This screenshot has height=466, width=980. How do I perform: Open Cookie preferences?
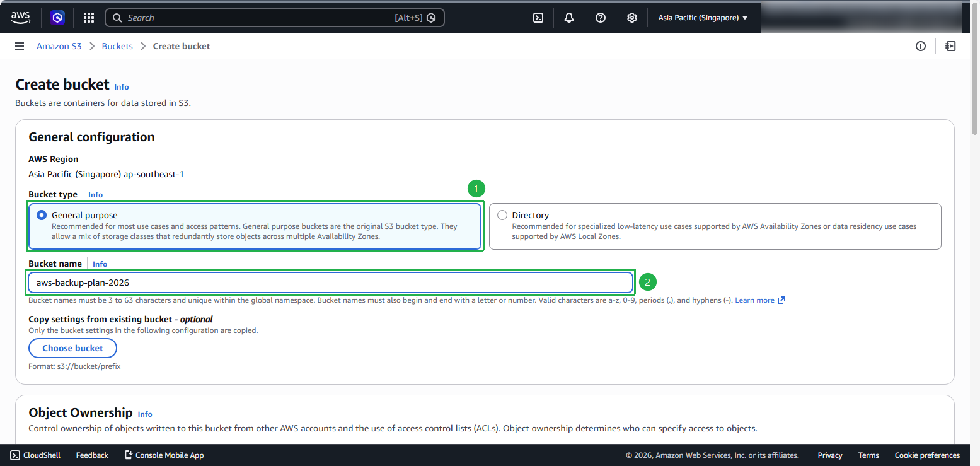pos(927,455)
